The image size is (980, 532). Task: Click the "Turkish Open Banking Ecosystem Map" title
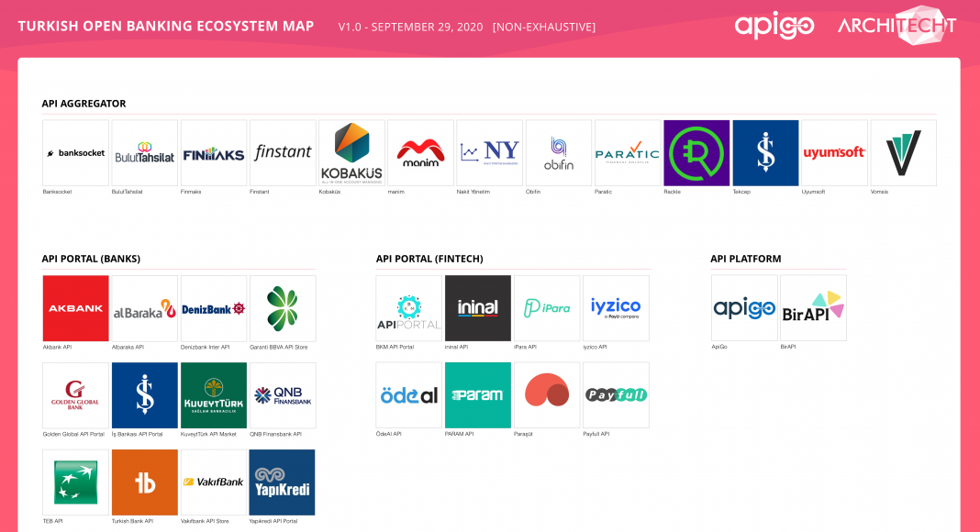pyautogui.click(x=165, y=27)
